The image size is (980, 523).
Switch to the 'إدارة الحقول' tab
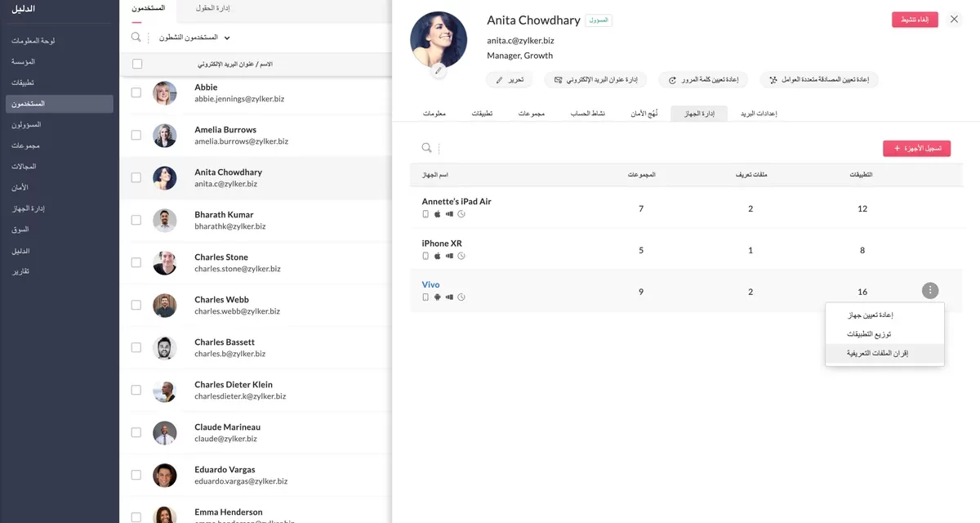pyautogui.click(x=213, y=8)
